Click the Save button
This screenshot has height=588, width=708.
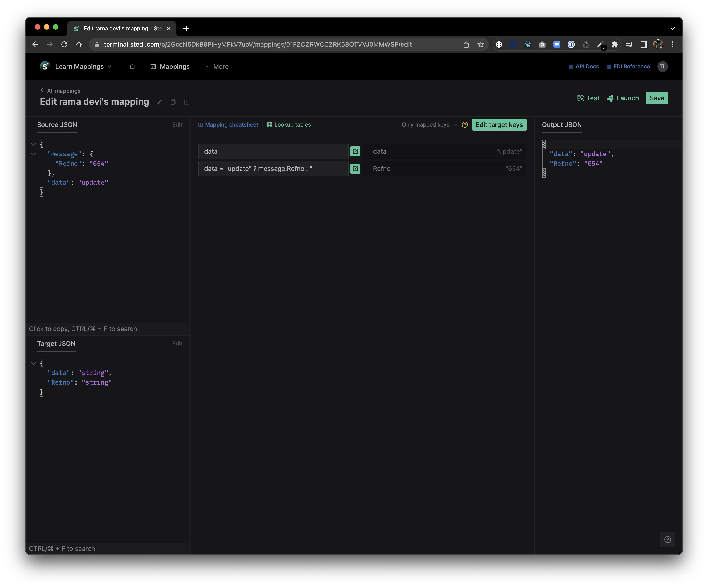pos(656,98)
